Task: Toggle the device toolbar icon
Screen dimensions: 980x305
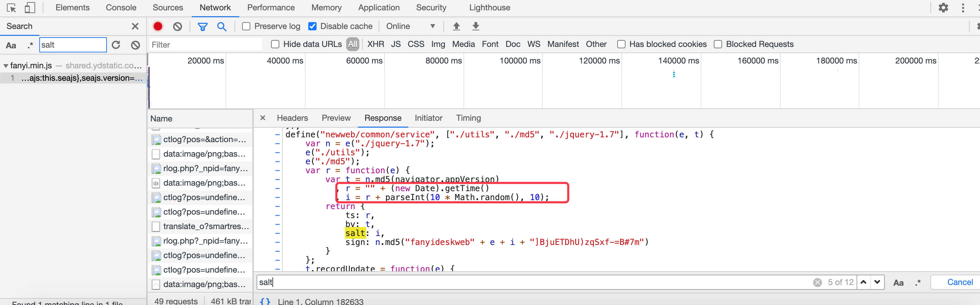Action: click(30, 8)
